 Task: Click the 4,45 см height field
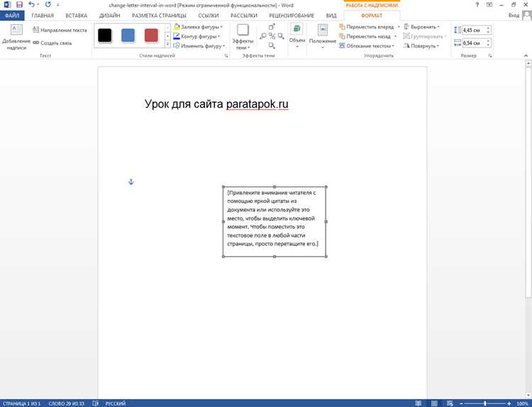(474, 30)
